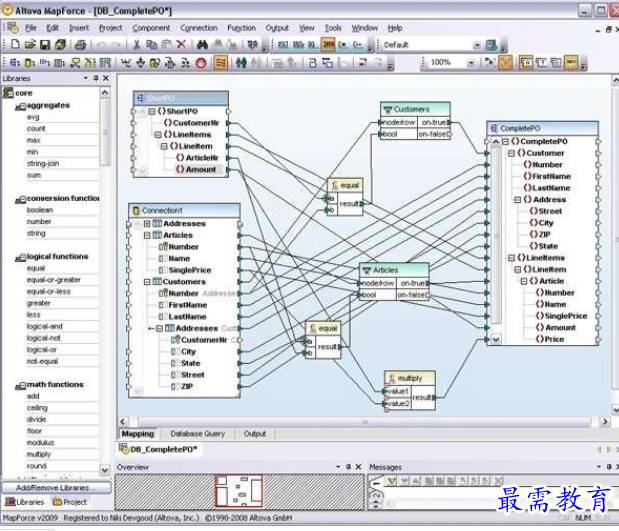The height and width of the screenshot is (531, 619).
Task: Toggle the highlighted auto-connect children button
Action: (x=505, y=63)
